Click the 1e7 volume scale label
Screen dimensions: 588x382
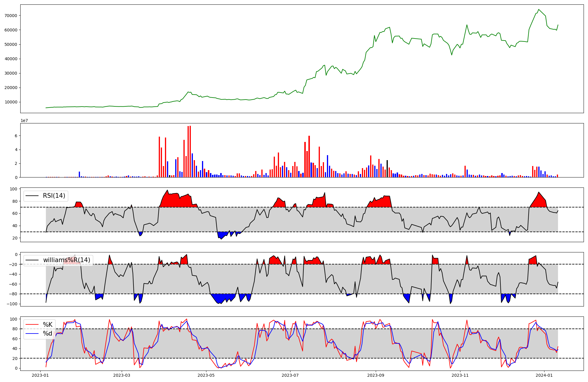point(24,121)
